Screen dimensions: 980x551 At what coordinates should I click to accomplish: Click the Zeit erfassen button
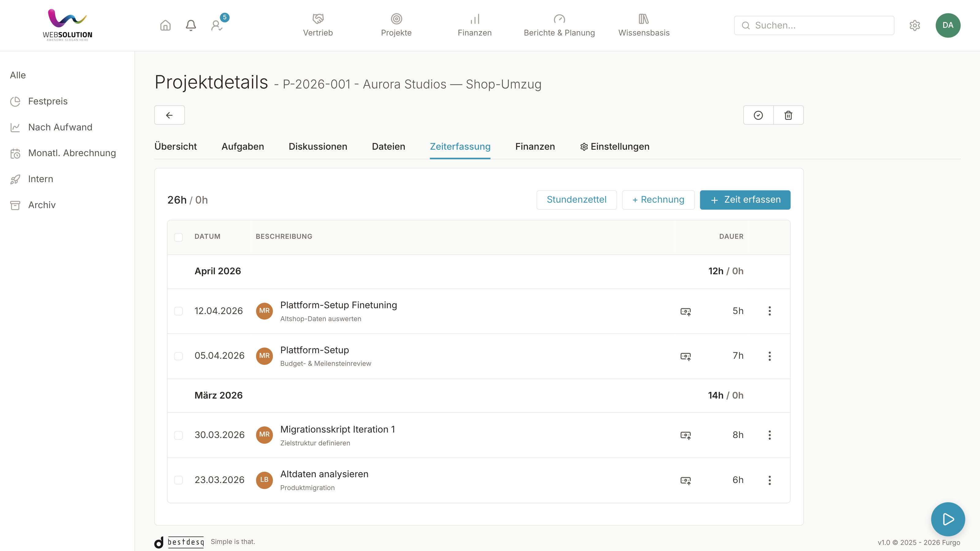click(745, 200)
